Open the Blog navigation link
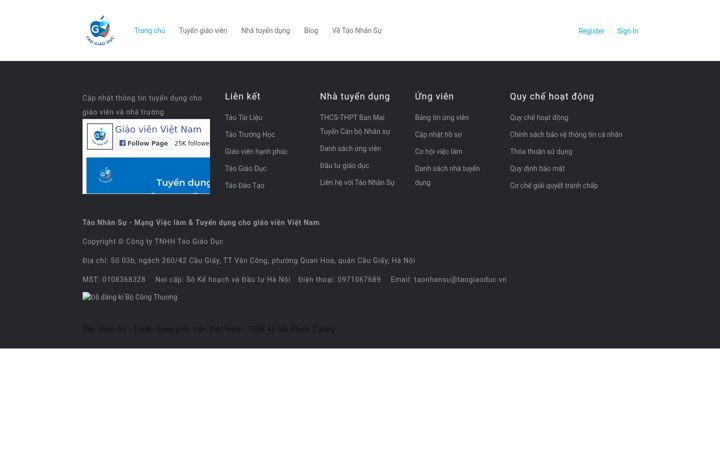Screen dimensions: 720x450 pyautogui.click(x=311, y=31)
